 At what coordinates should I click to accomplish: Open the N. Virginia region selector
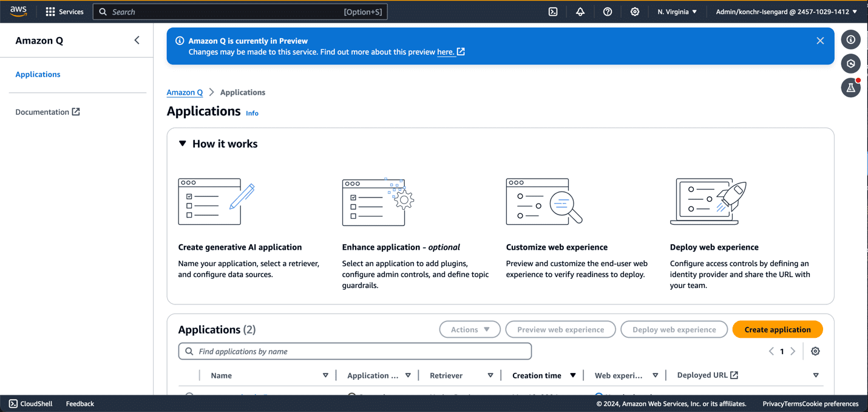676,12
